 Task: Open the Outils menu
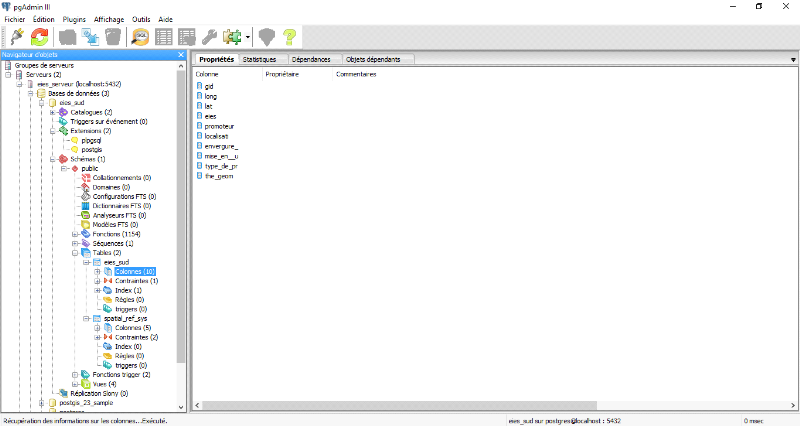click(141, 19)
